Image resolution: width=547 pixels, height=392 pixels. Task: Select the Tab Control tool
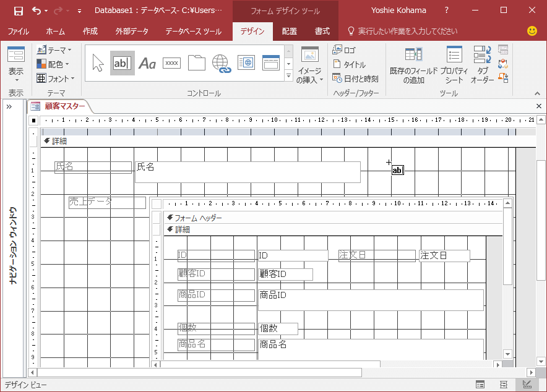pyautogui.click(x=196, y=63)
